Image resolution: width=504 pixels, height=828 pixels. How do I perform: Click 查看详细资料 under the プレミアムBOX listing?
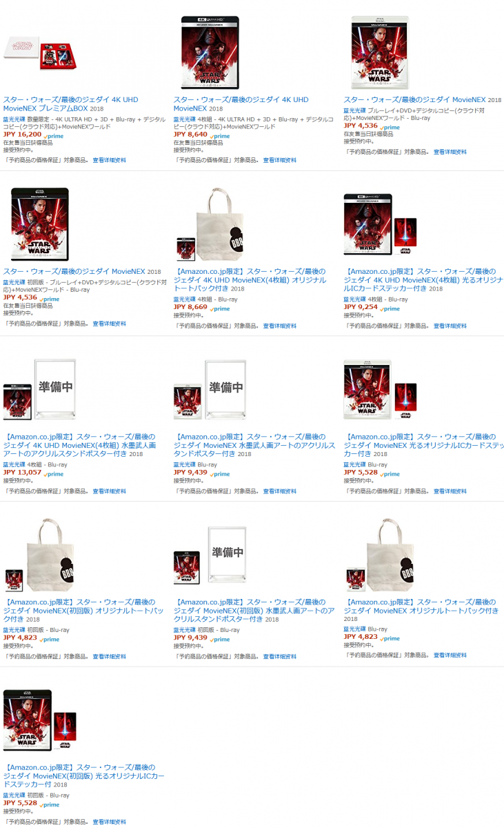[x=110, y=160]
